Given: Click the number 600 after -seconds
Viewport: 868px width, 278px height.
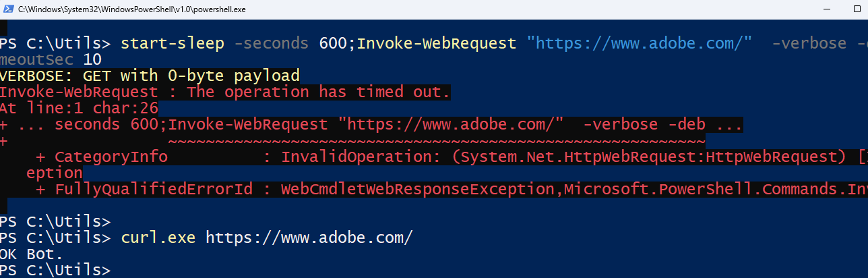Looking at the screenshot, I should pyautogui.click(x=332, y=43).
